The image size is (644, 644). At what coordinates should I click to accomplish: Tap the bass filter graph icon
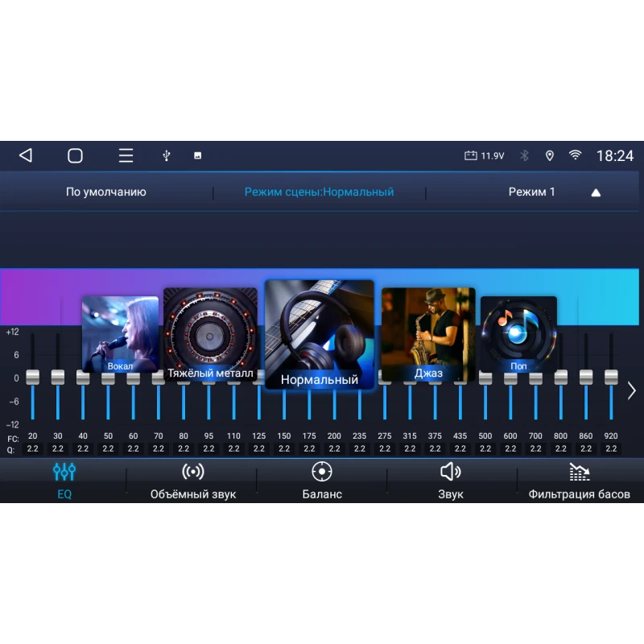(580, 472)
